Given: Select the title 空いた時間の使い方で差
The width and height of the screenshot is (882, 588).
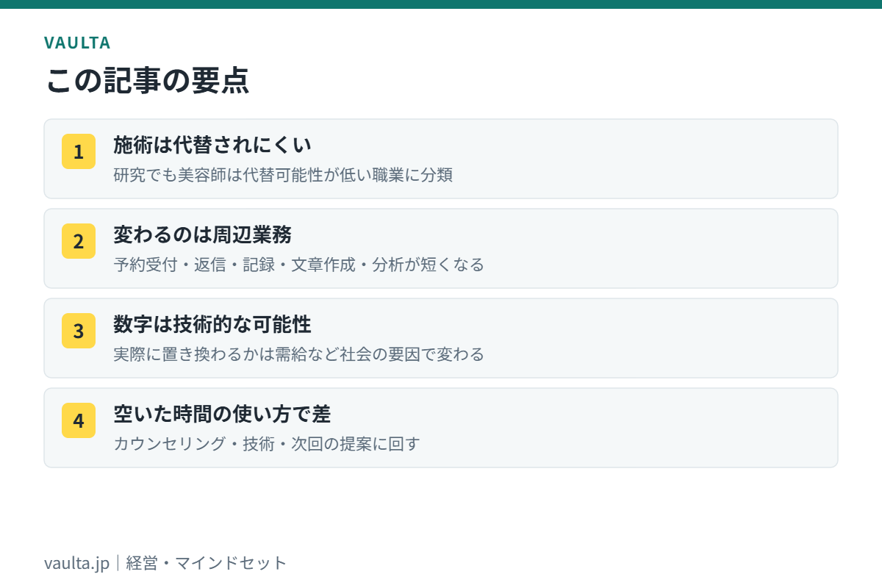Looking at the screenshot, I should [x=222, y=414].
